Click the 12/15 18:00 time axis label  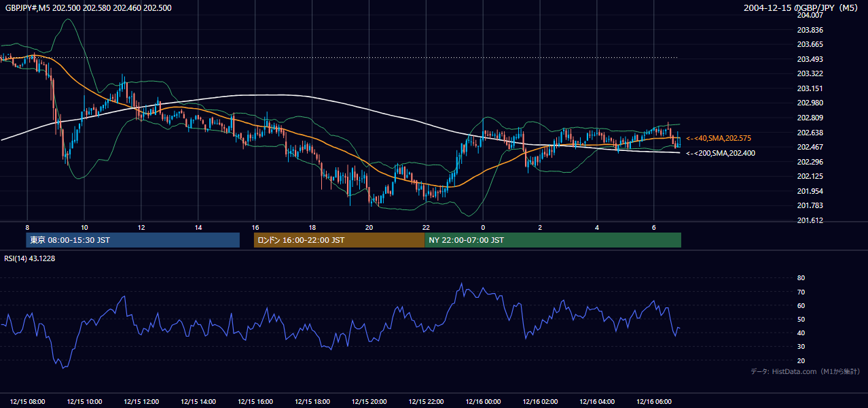312,401
